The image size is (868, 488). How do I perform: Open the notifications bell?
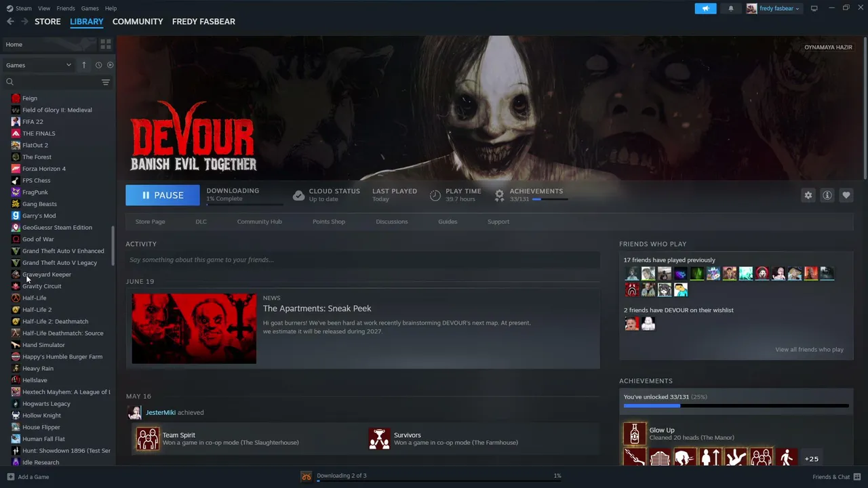730,8
